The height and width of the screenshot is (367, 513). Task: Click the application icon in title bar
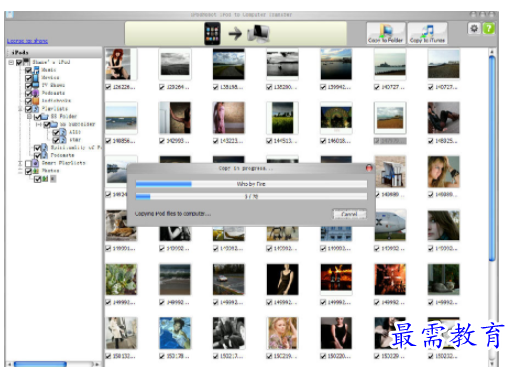click(x=9, y=14)
